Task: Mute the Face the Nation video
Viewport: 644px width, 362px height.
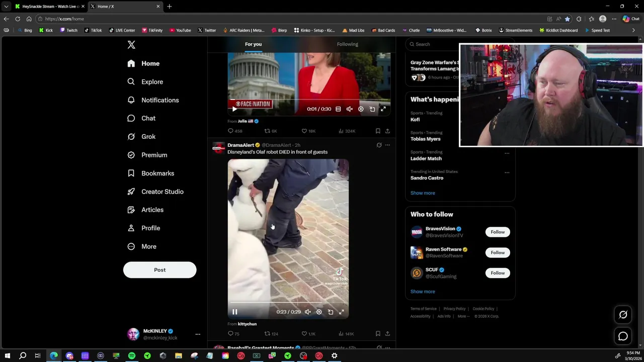Action: tap(350, 109)
